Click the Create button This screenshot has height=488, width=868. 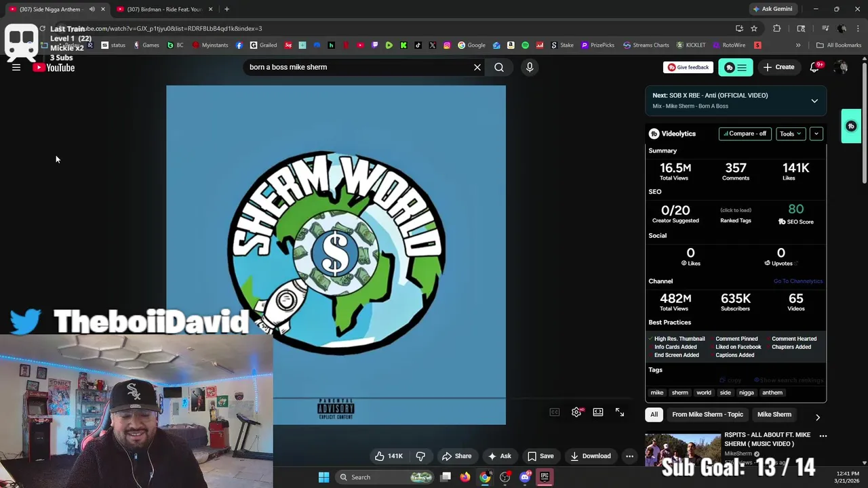click(x=778, y=67)
